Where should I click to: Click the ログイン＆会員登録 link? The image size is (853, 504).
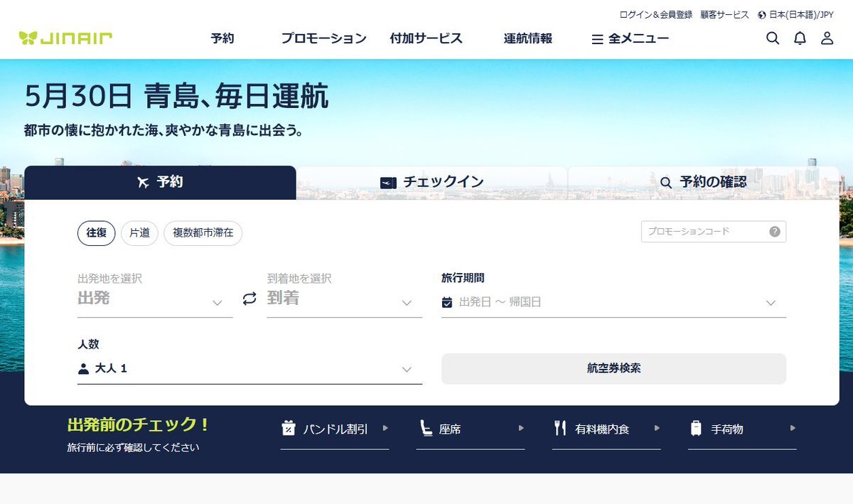click(x=656, y=14)
